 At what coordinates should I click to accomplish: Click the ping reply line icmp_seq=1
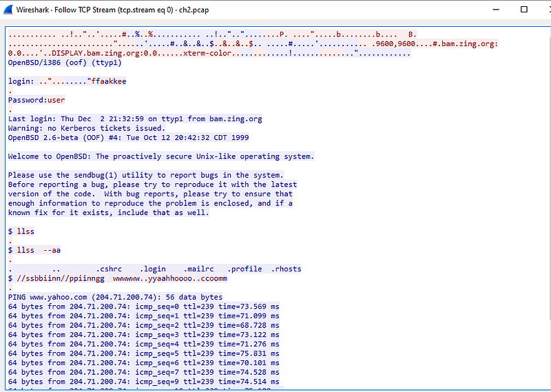tap(144, 316)
